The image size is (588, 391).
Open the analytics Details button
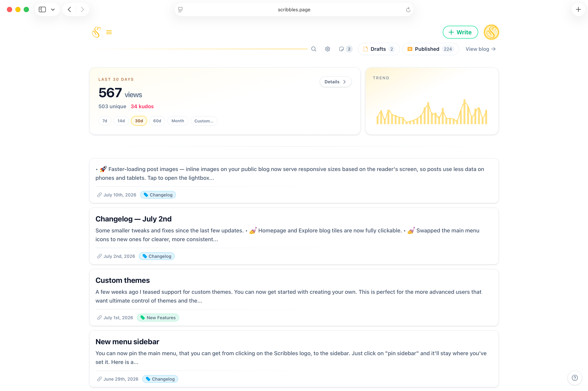[335, 82]
